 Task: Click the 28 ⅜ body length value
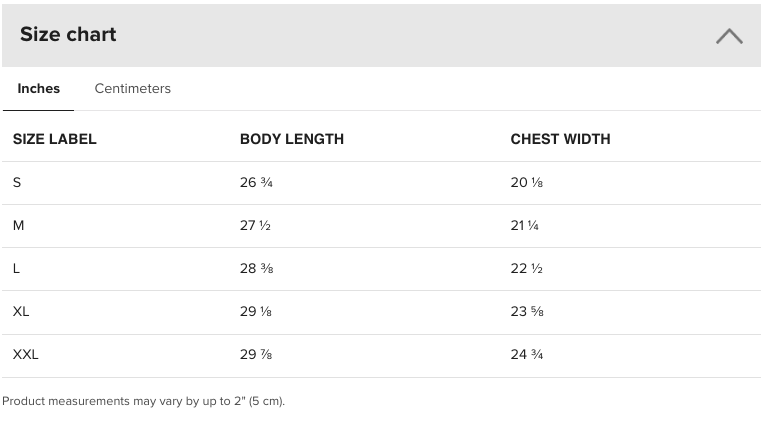256,269
